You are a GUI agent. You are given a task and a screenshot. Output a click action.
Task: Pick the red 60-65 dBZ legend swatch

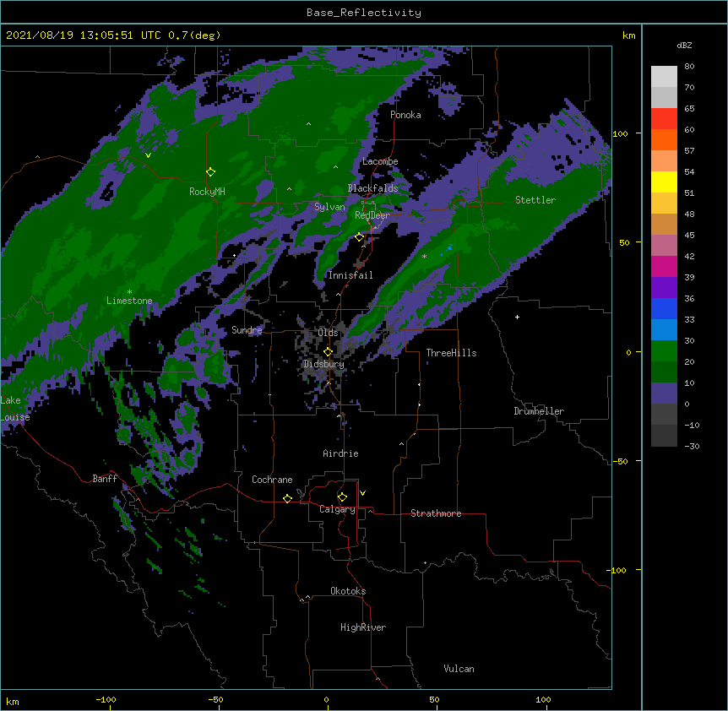pos(664,119)
